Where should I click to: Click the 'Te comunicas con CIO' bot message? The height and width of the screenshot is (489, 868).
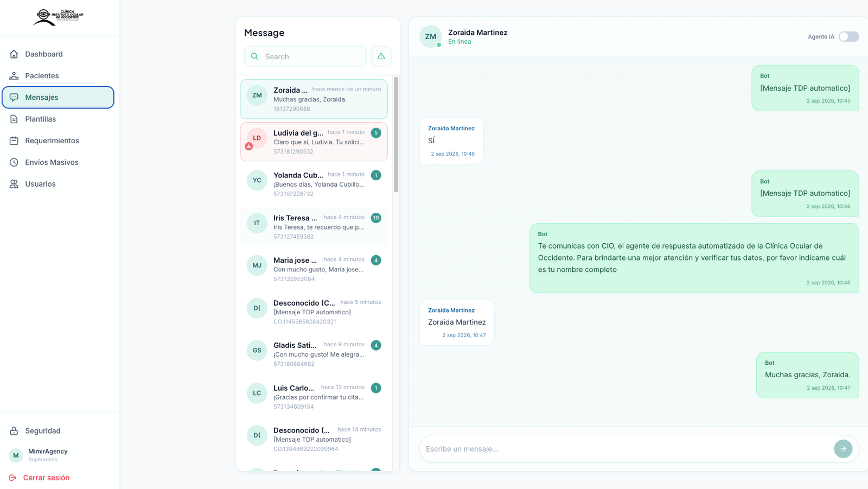(694, 258)
